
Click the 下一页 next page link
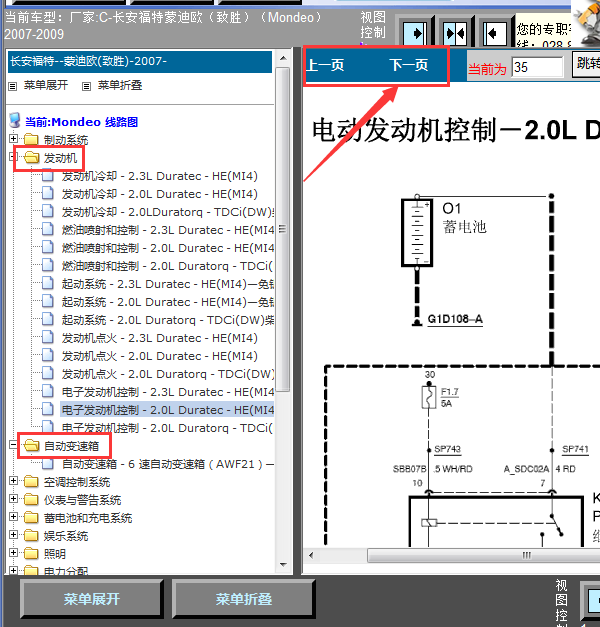[x=409, y=65]
